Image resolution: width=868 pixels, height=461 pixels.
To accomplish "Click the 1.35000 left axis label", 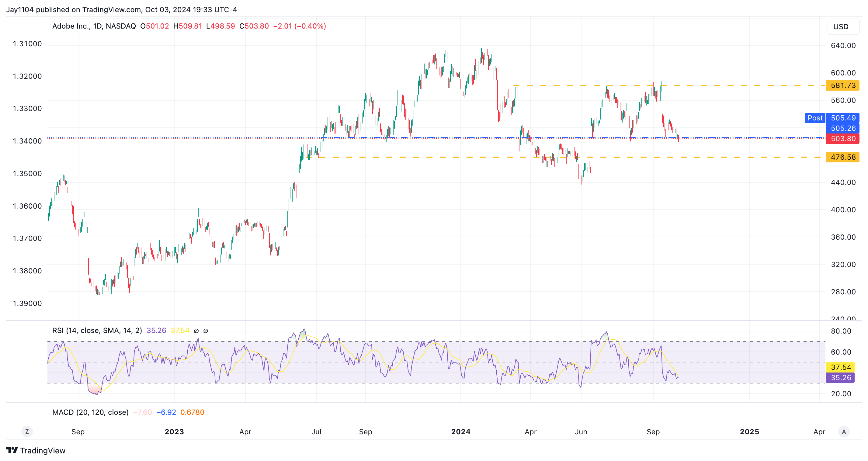I will (x=27, y=174).
